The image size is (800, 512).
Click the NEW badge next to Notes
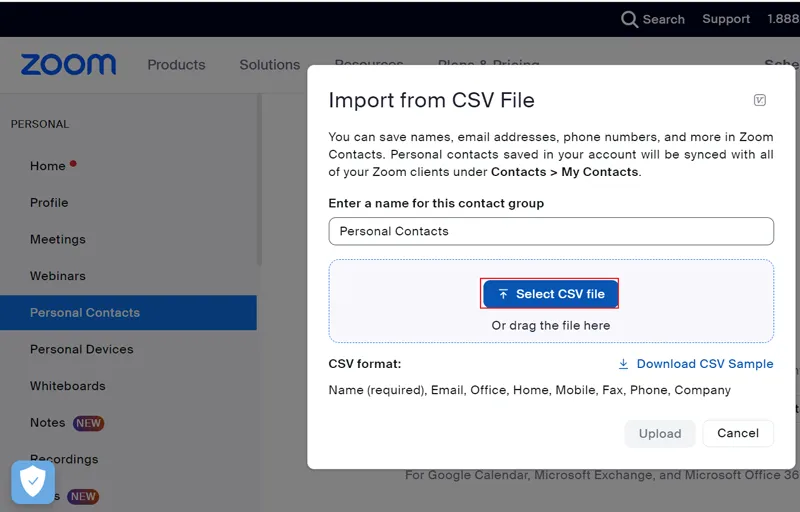click(x=88, y=423)
